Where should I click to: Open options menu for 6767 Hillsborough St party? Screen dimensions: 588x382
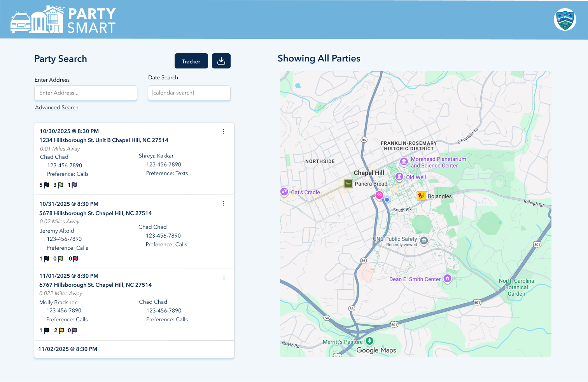[224, 278]
